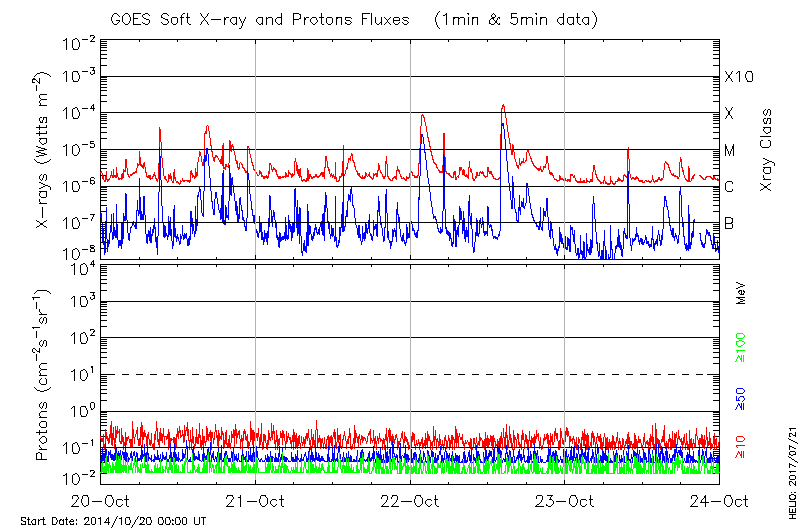Select the 'X10' X-ray class label

pos(738,77)
